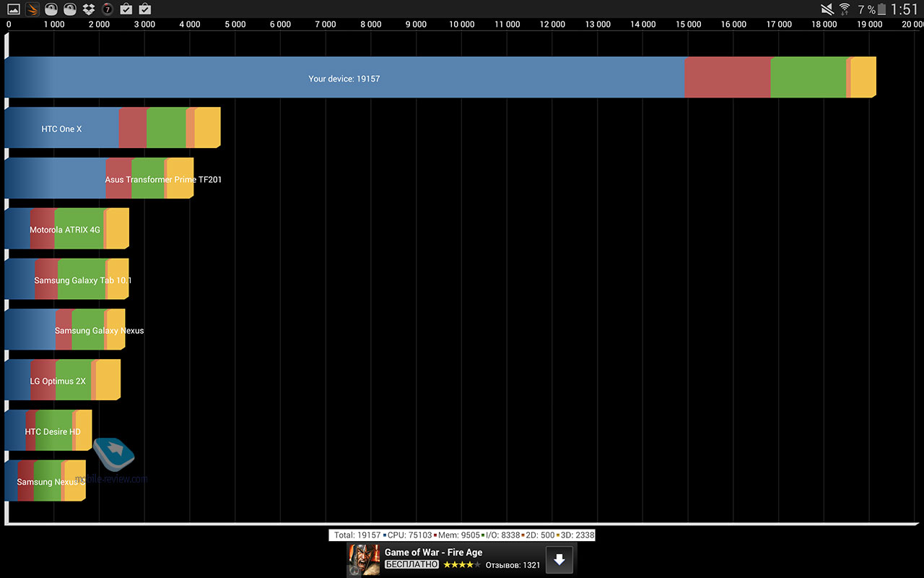Tap the HTC Desire HD bar
The height and width of the screenshot is (578, 924).
[x=48, y=431]
